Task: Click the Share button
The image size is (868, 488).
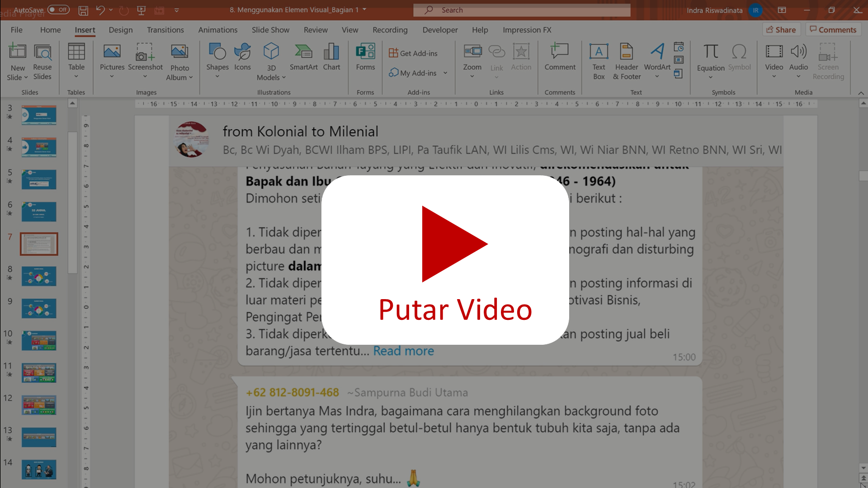Action: [x=781, y=30]
